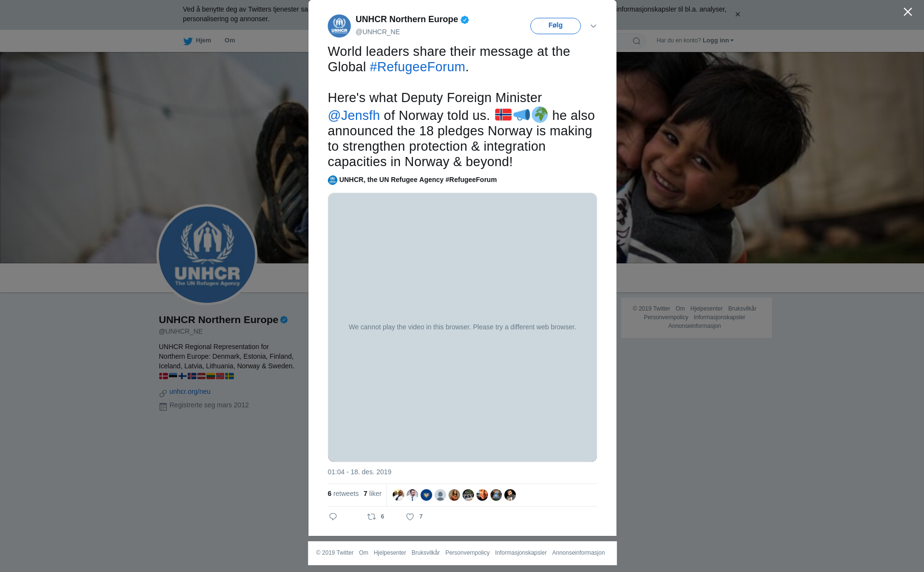This screenshot has height=572, width=924.
Task: Dismiss the cookie notice banner
Action: point(738,14)
